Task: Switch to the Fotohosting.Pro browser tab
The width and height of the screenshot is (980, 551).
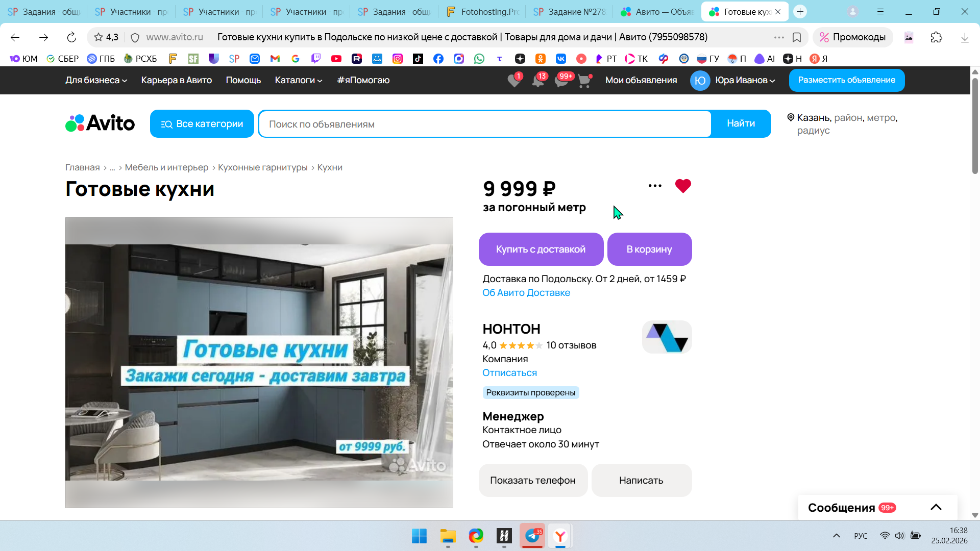Action: [482, 12]
